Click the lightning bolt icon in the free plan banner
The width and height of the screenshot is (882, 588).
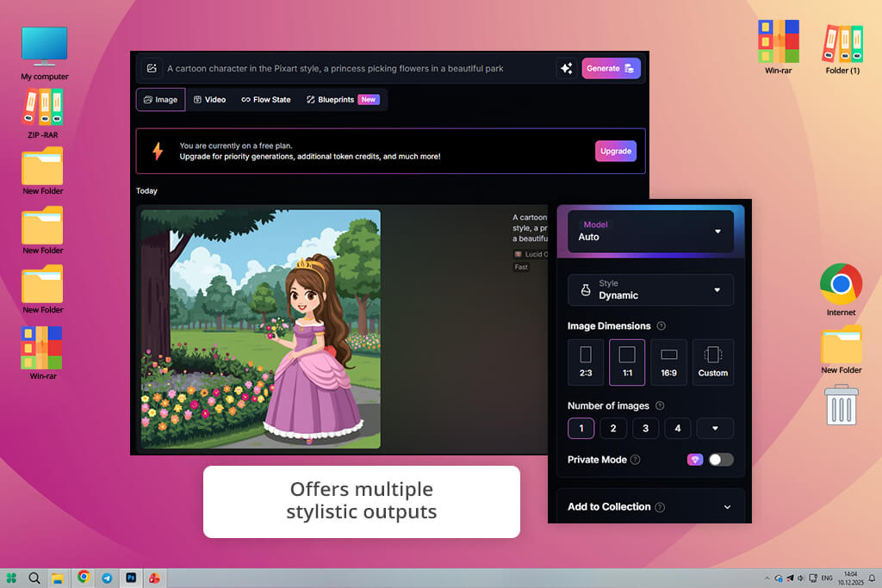158,151
